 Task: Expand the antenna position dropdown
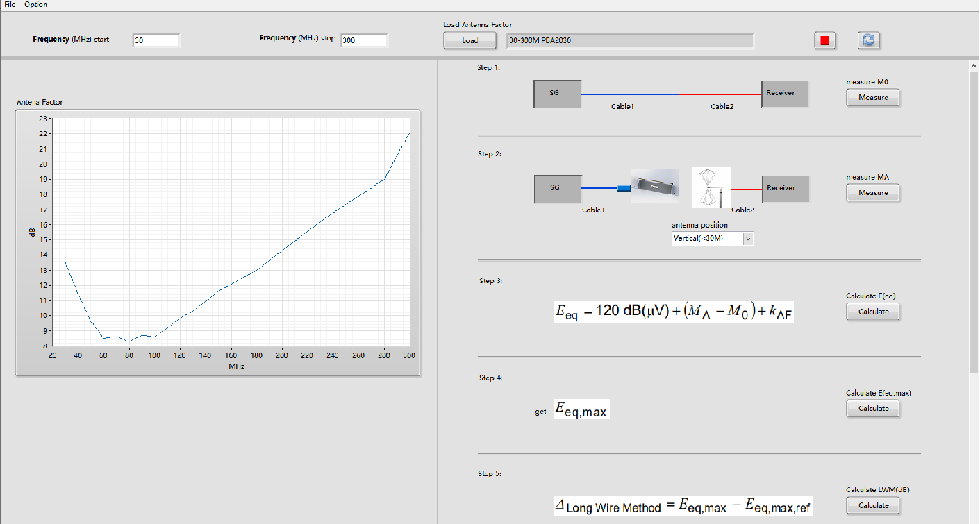point(748,239)
